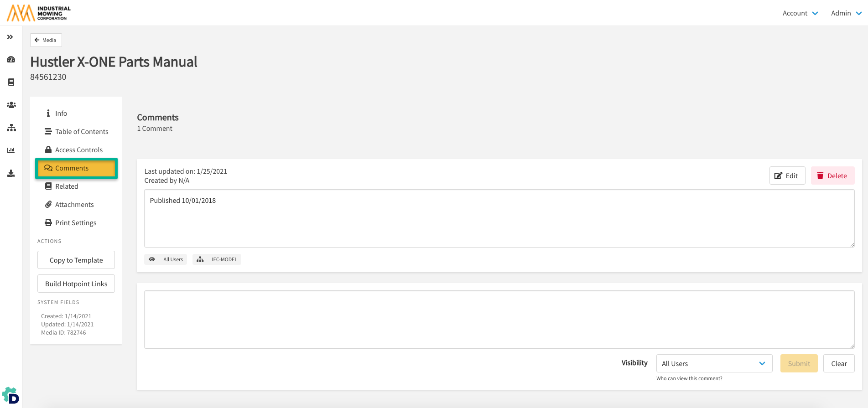Screen dimensions: 868x408
Task: Open the reports chart icon in sidebar
Action: 11,150
